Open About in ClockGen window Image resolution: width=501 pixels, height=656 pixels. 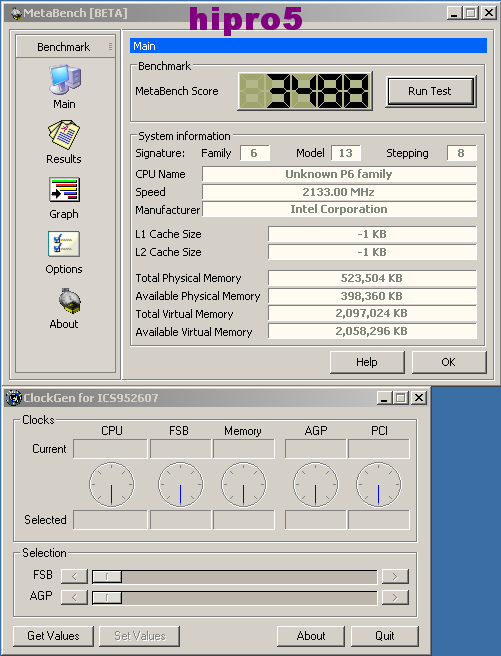click(x=311, y=636)
